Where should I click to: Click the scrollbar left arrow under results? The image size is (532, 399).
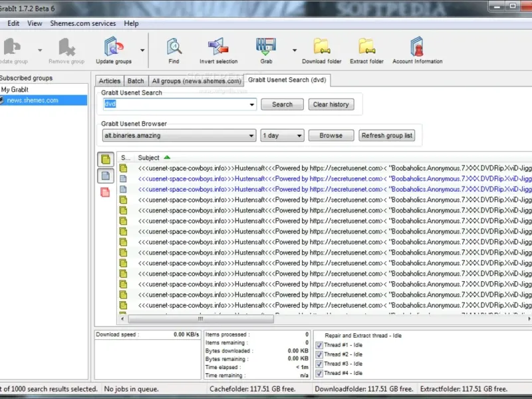122,319
